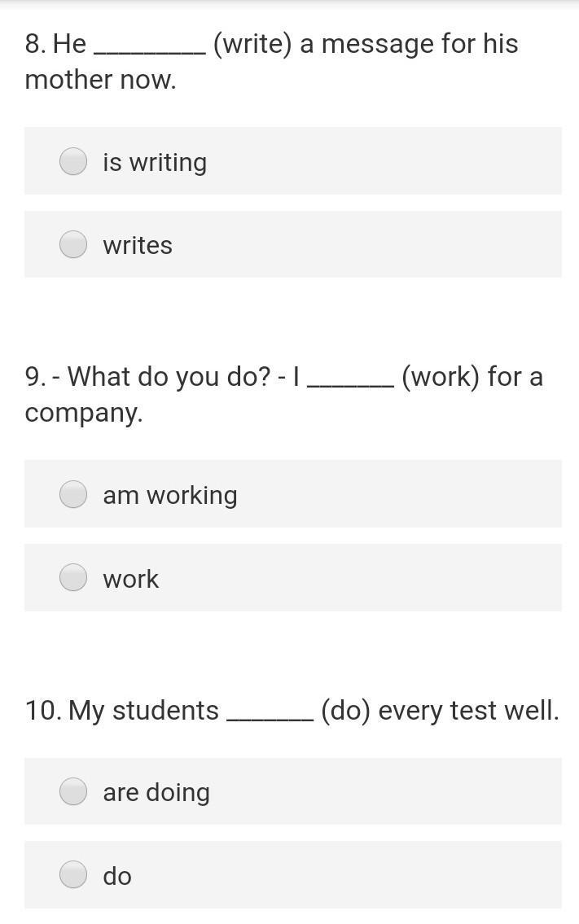The height and width of the screenshot is (924, 579).
Task: Select the 'is writing' radio button
Action: [74, 161]
